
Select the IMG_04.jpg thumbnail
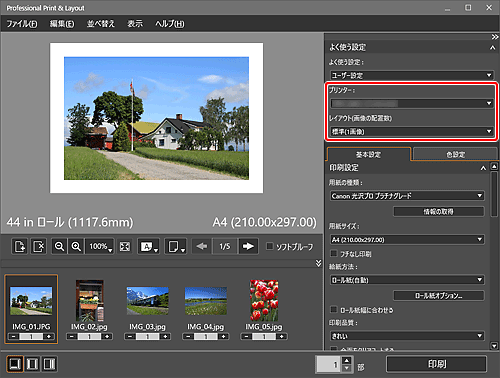tap(206, 301)
